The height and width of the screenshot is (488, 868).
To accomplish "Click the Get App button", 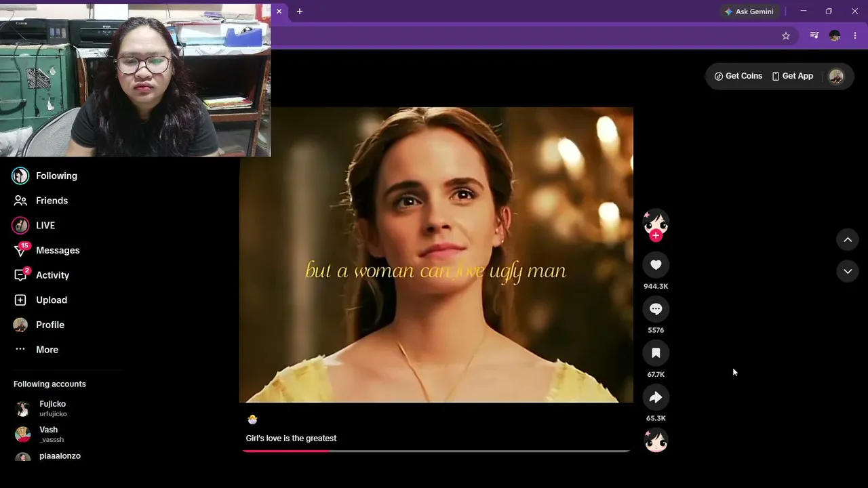I will [x=792, y=76].
